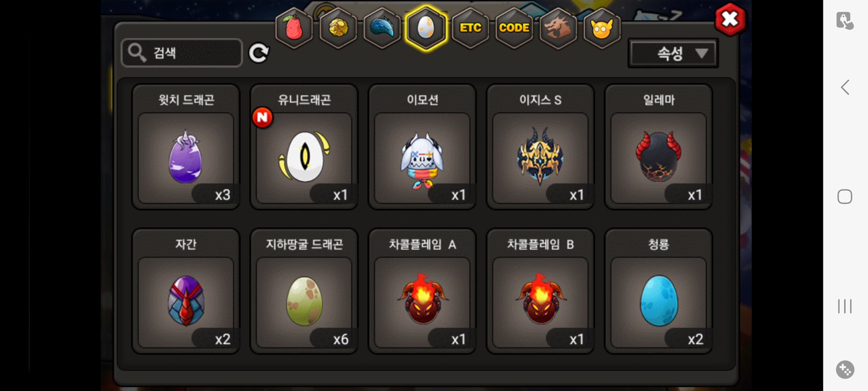
Task: Select the egg category tab
Action: point(426,28)
